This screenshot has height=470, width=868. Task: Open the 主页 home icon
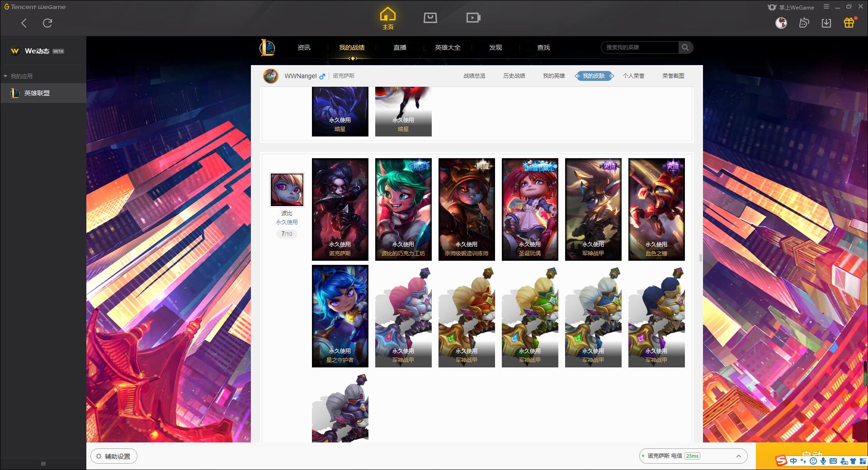(387, 19)
